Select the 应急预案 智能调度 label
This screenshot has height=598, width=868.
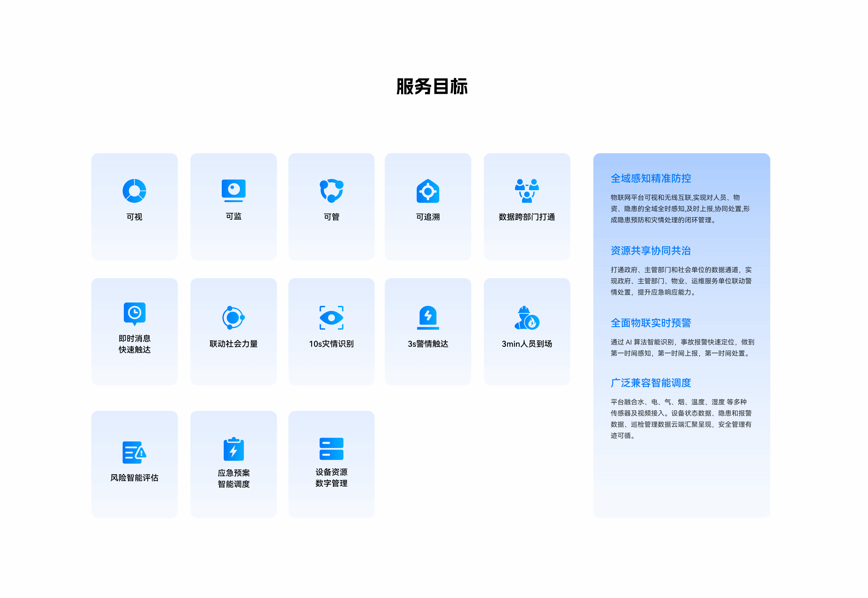(234, 478)
